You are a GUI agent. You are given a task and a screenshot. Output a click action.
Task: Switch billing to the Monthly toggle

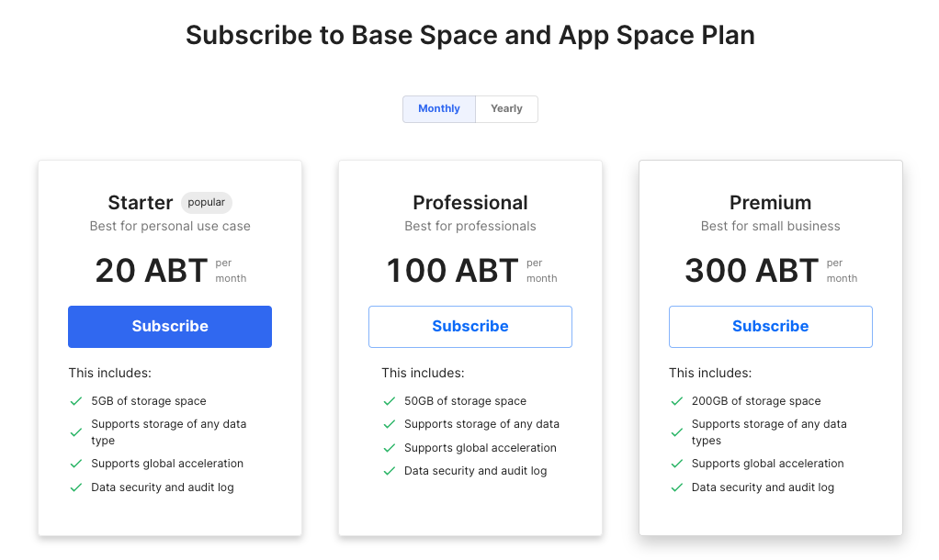click(438, 108)
